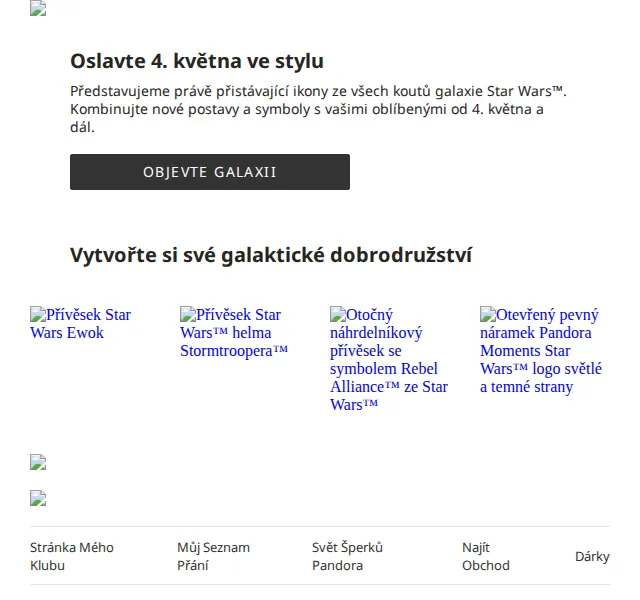Visit Svět Šperků Pandora
The image size is (640, 600).
click(x=347, y=556)
